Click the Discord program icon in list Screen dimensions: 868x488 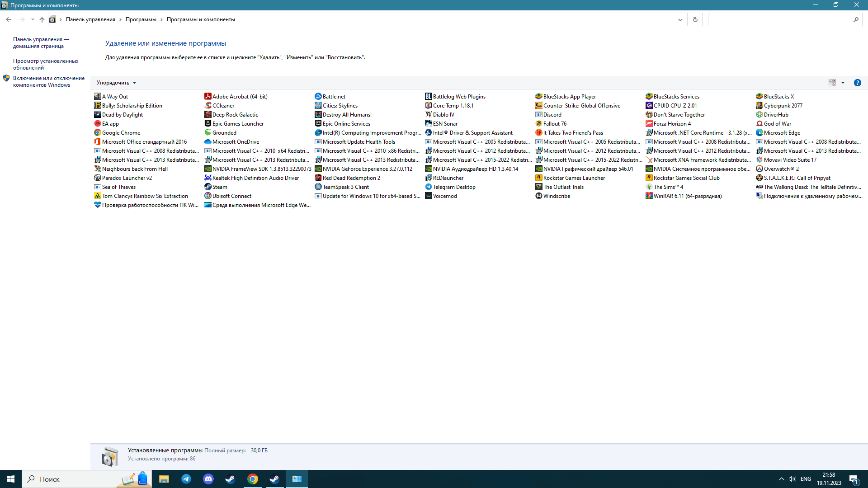538,114
